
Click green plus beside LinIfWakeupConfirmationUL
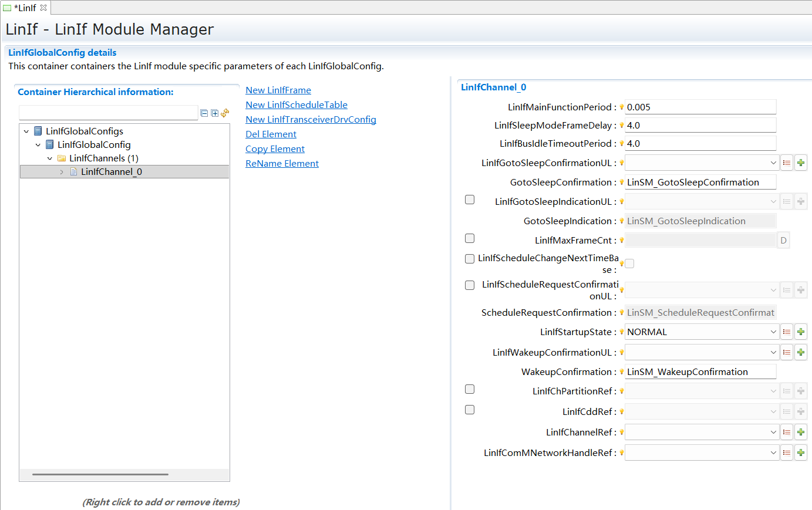(x=800, y=352)
